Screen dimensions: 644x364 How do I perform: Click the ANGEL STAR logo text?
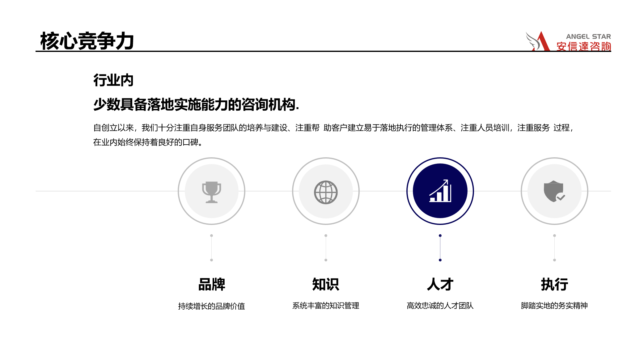point(588,36)
